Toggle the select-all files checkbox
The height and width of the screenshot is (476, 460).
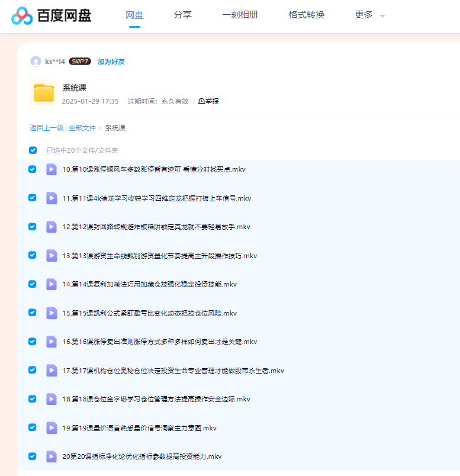pos(33,150)
